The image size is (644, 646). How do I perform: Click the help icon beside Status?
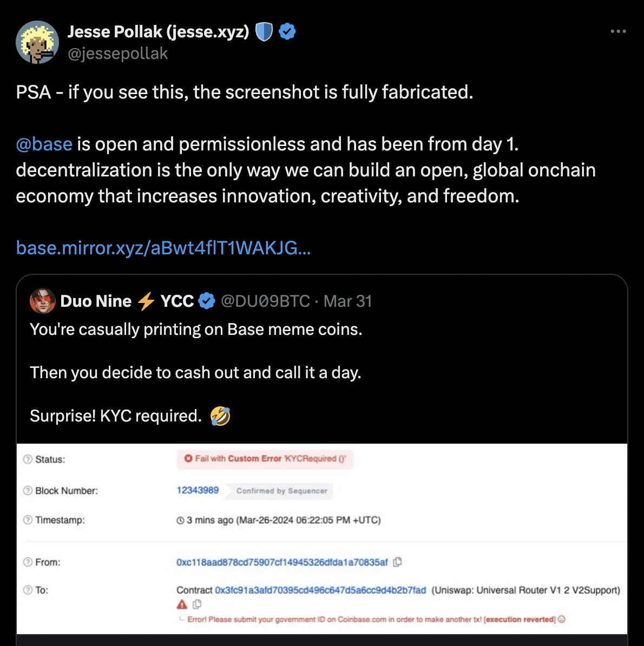tap(28, 459)
